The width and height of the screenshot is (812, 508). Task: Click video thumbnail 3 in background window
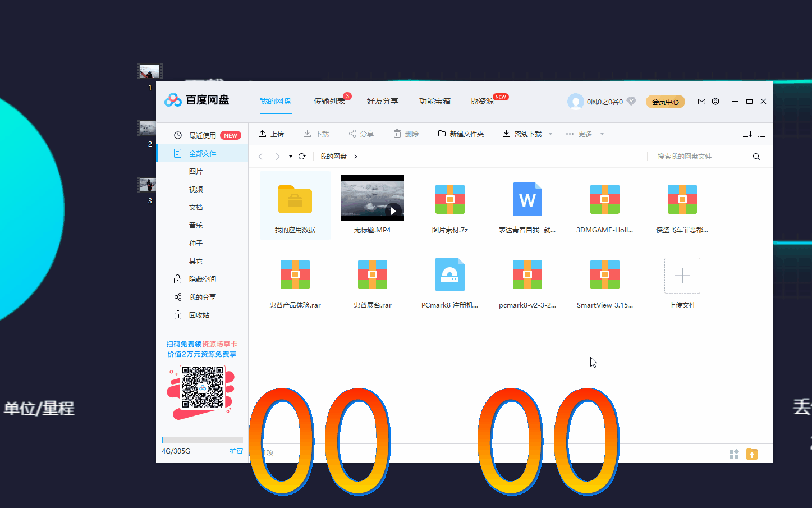(x=146, y=185)
